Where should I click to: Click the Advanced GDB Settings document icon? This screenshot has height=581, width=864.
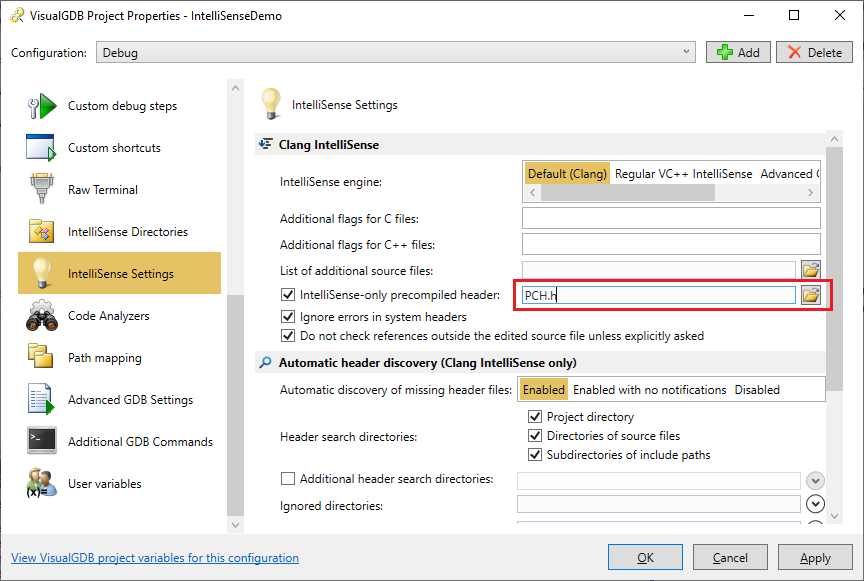point(41,399)
